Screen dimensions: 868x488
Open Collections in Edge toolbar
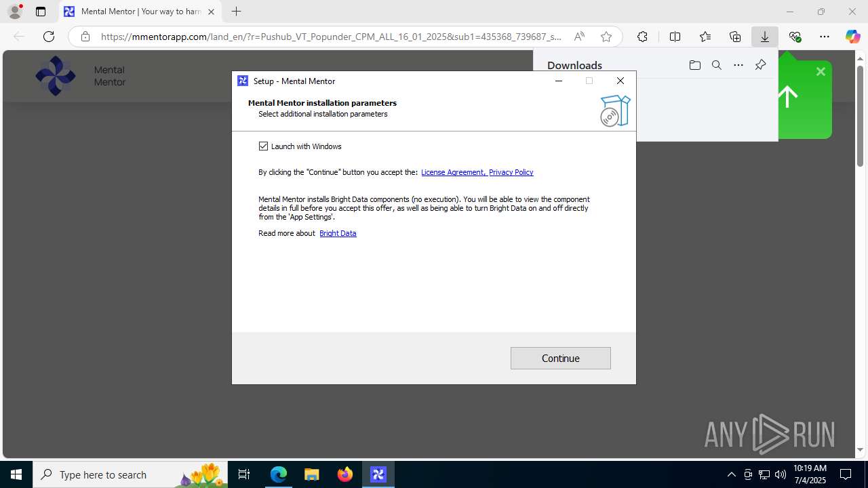(x=735, y=37)
